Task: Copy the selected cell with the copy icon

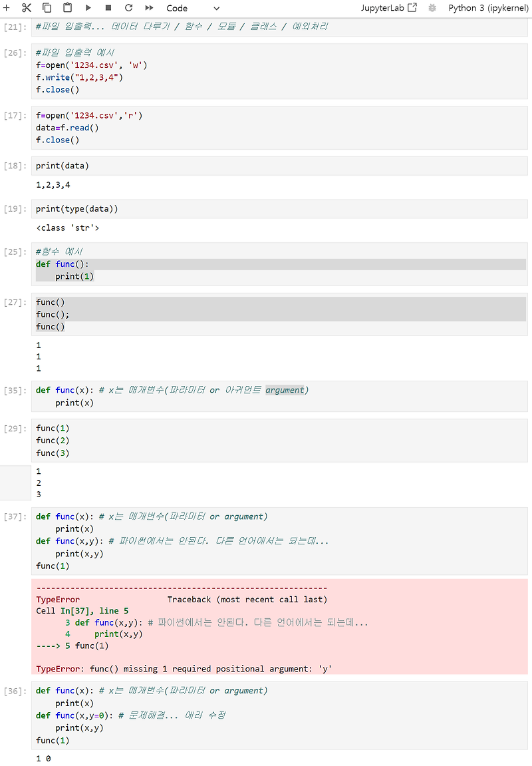Action: 45,7
